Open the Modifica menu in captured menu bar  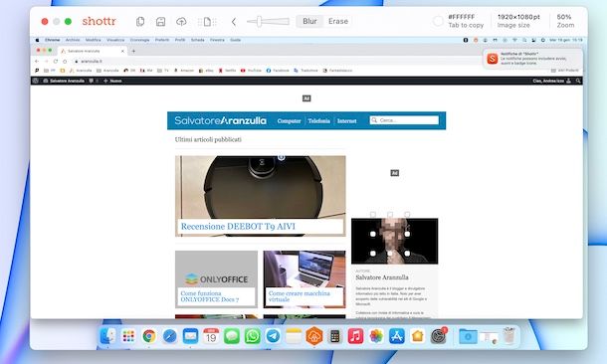93,40
